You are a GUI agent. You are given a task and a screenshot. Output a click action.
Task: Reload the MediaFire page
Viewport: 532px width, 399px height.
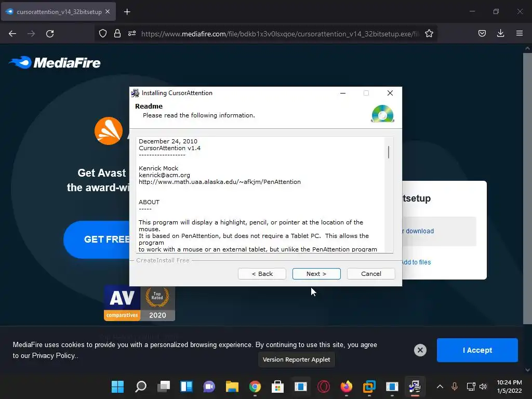(50, 34)
